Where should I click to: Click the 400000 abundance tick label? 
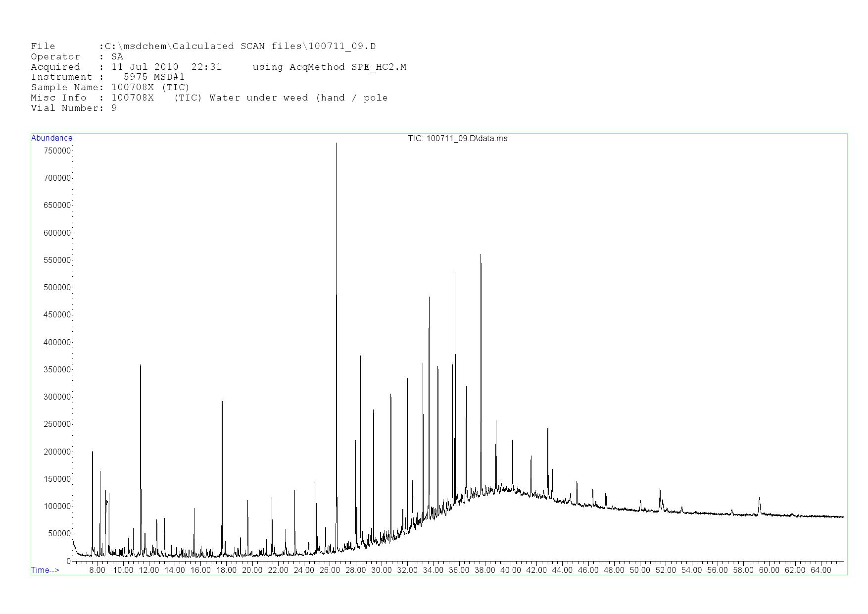click(57, 342)
